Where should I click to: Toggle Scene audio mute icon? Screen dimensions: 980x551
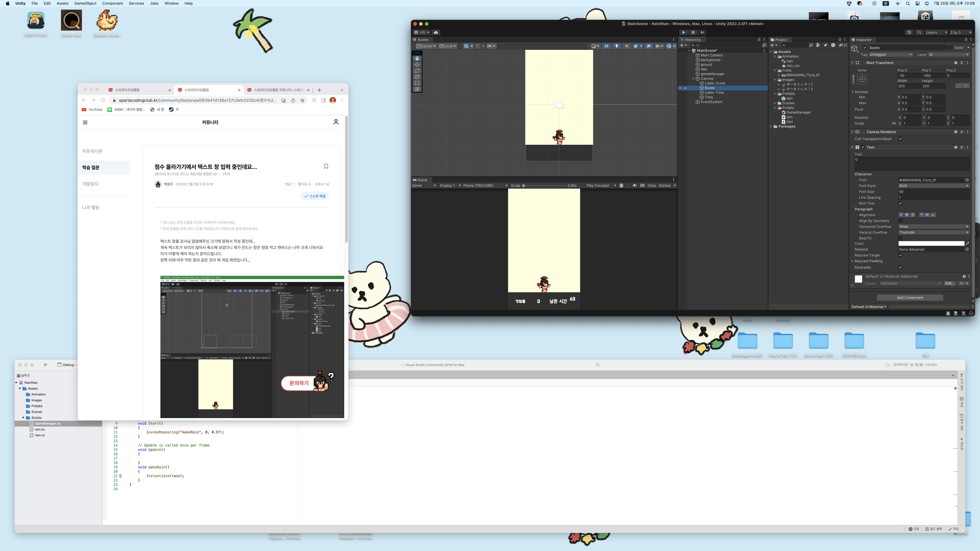(627, 46)
